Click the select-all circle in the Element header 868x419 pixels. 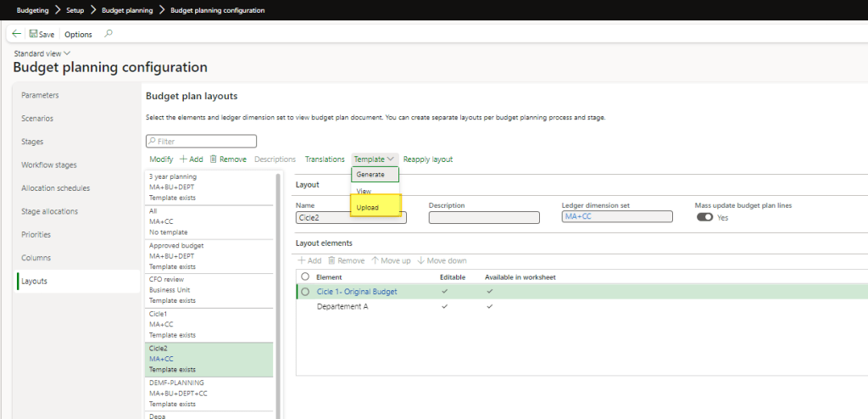(305, 277)
